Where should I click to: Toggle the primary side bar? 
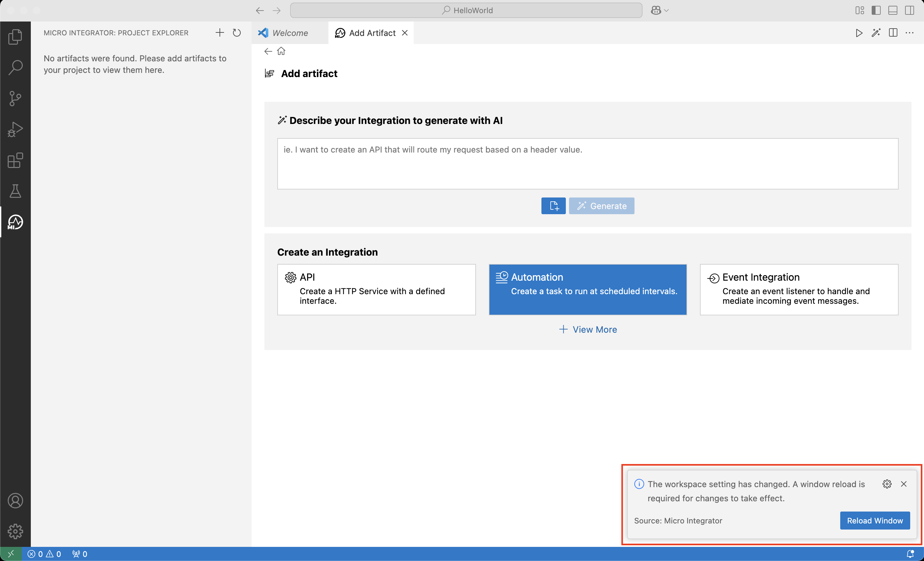[x=876, y=11]
